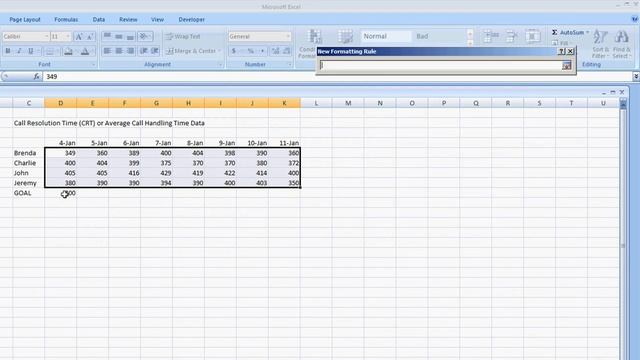Click the vertical scrollbar up arrow
This screenshot has width=640, height=360.
point(623,104)
